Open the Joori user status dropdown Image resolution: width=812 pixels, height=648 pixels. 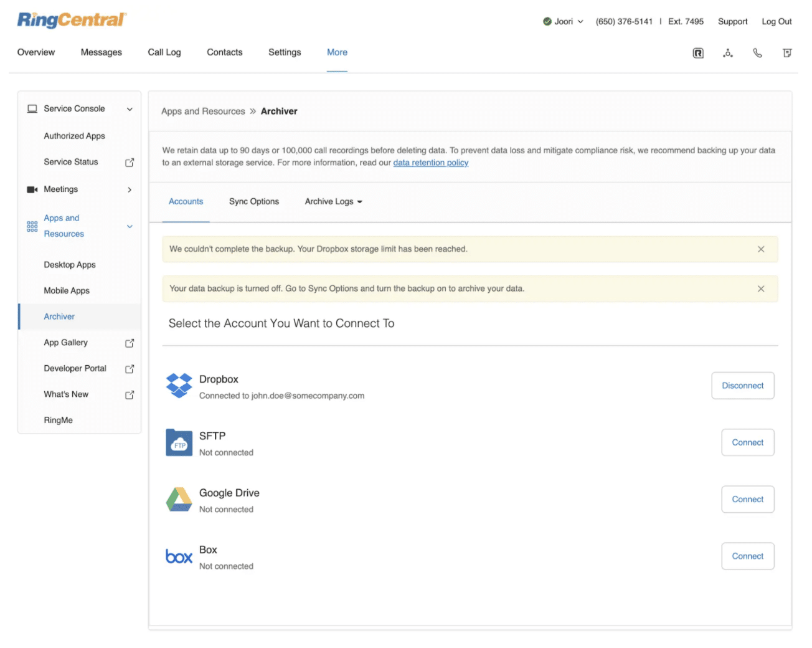tap(564, 21)
